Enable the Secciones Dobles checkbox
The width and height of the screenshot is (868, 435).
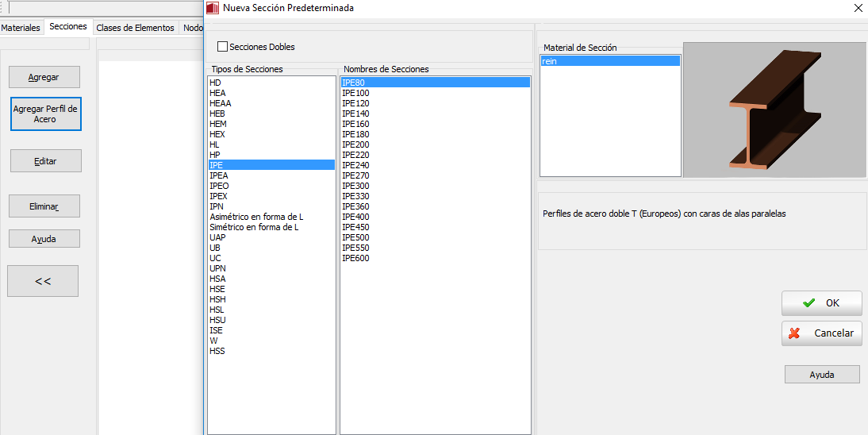tap(222, 47)
